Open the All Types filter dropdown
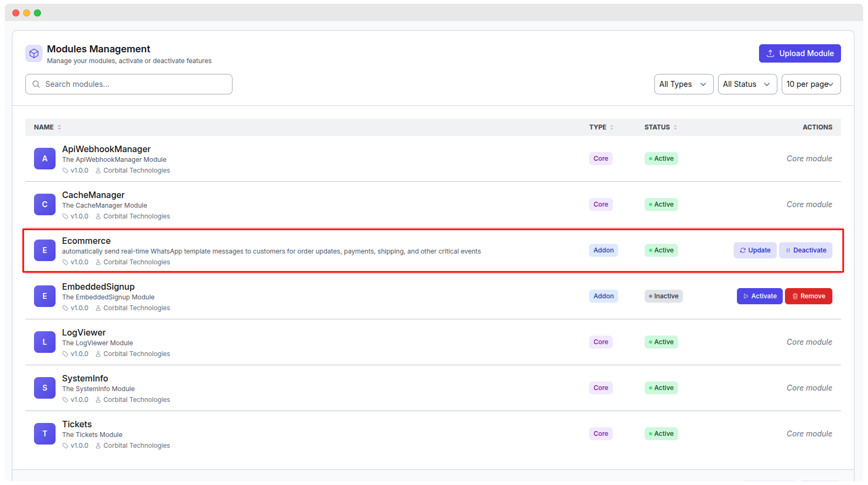The image size is (868, 485). [x=683, y=84]
